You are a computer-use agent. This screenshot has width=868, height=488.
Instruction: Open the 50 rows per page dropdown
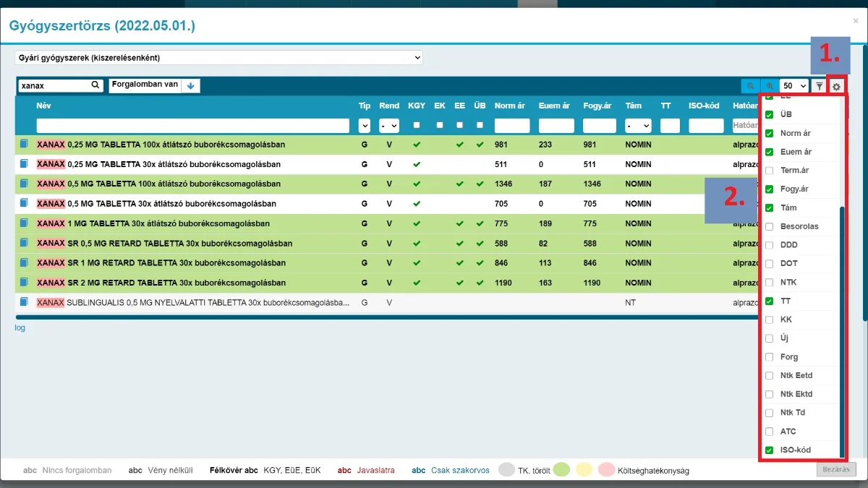(x=794, y=86)
